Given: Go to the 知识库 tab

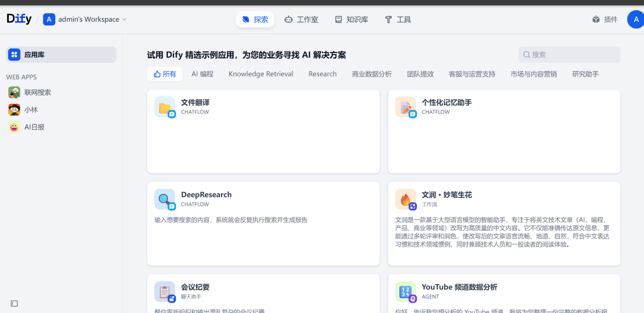Looking at the screenshot, I should point(352,19).
